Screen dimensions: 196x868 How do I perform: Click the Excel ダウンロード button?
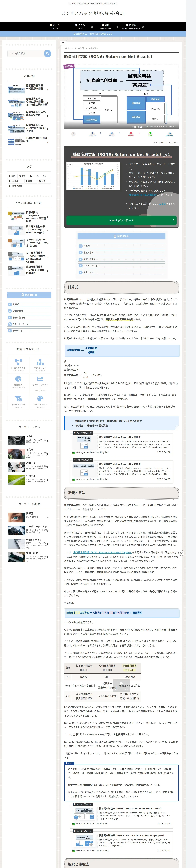[121, 220]
